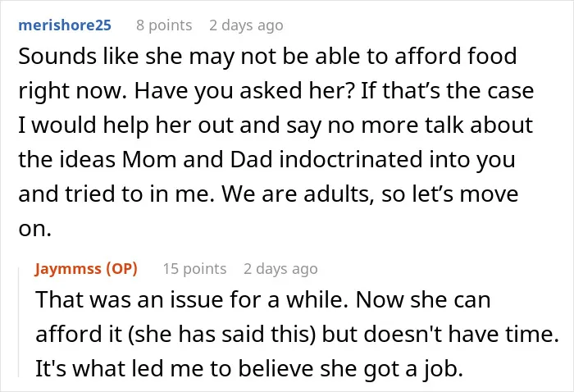Image resolution: width=574 pixels, height=392 pixels.
Task: Click the '8 points' score on merishore25's comment
Action: coord(164,25)
